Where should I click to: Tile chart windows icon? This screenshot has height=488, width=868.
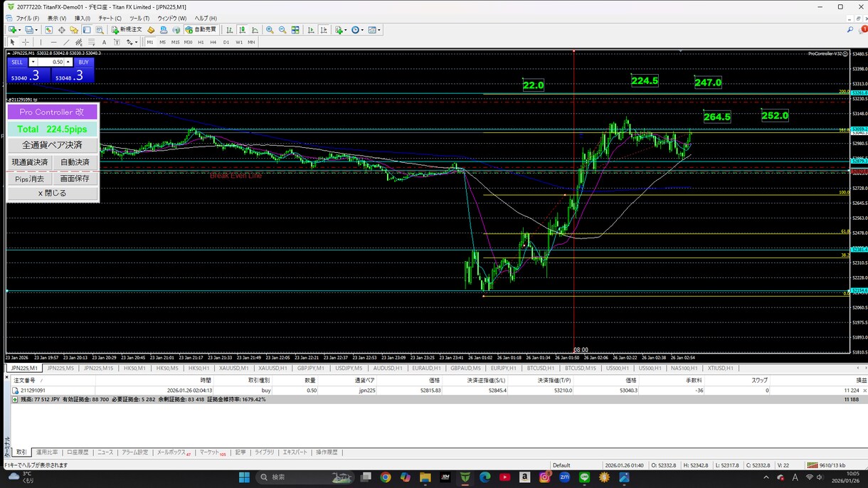(x=295, y=30)
